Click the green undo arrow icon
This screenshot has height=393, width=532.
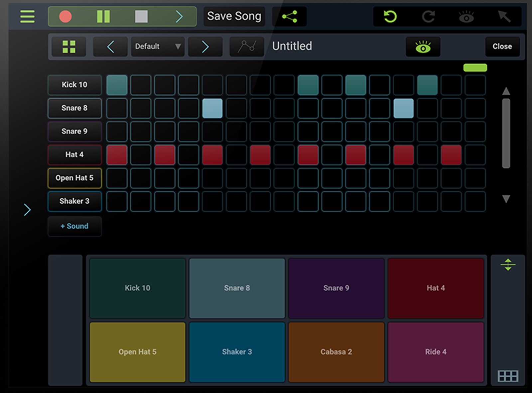click(390, 16)
